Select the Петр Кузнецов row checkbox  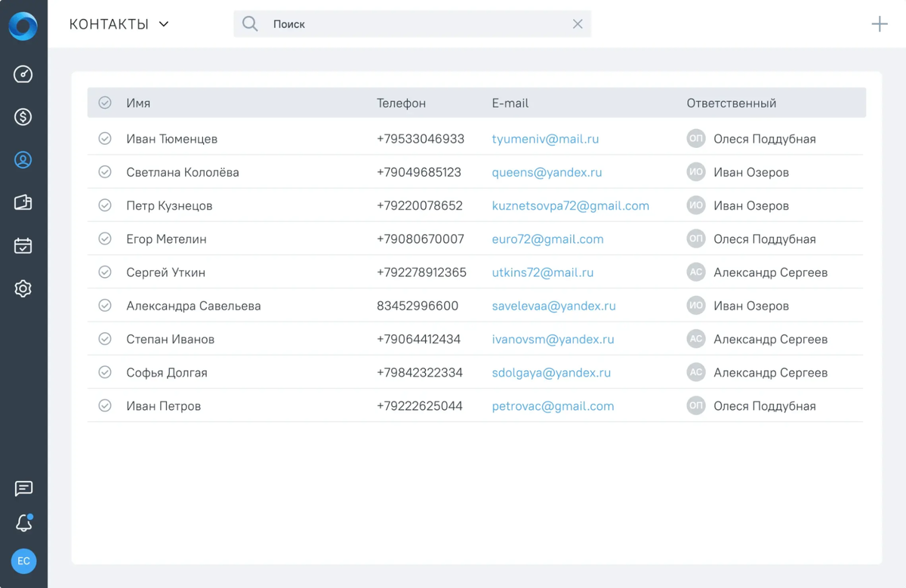[x=105, y=205]
